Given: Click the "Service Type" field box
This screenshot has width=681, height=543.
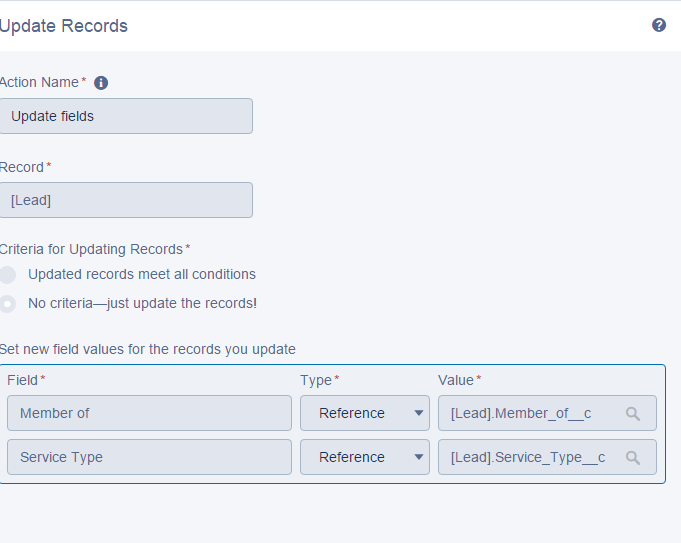Looking at the screenshot, I should pyautogui.click(x=149, y=457).
